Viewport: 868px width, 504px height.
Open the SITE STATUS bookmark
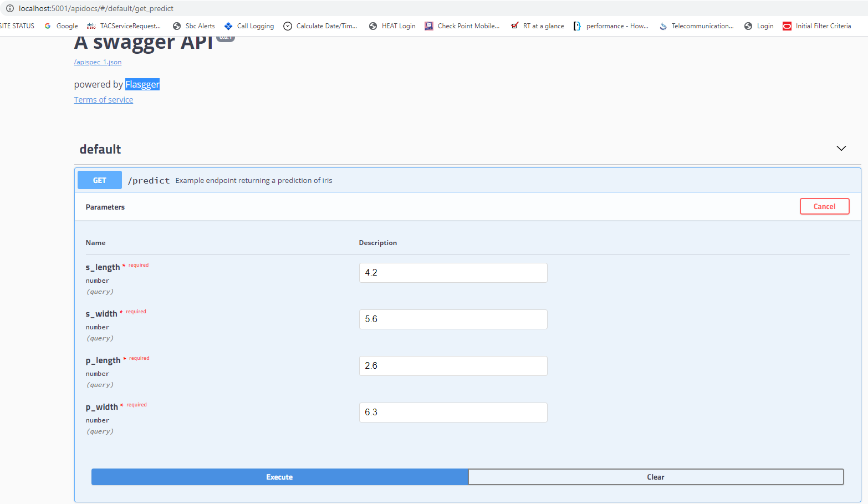pyautogui.click(x=17, y=26)
